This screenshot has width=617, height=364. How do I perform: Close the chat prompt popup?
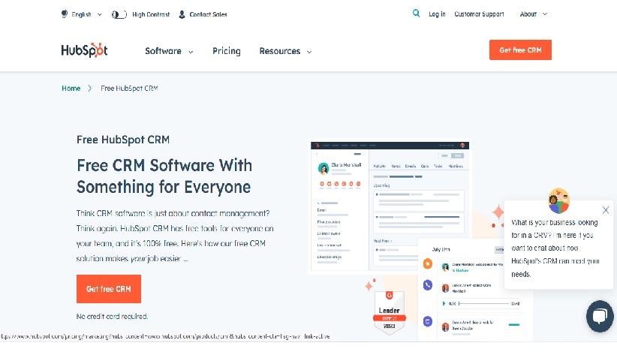[x=606, y=210]
